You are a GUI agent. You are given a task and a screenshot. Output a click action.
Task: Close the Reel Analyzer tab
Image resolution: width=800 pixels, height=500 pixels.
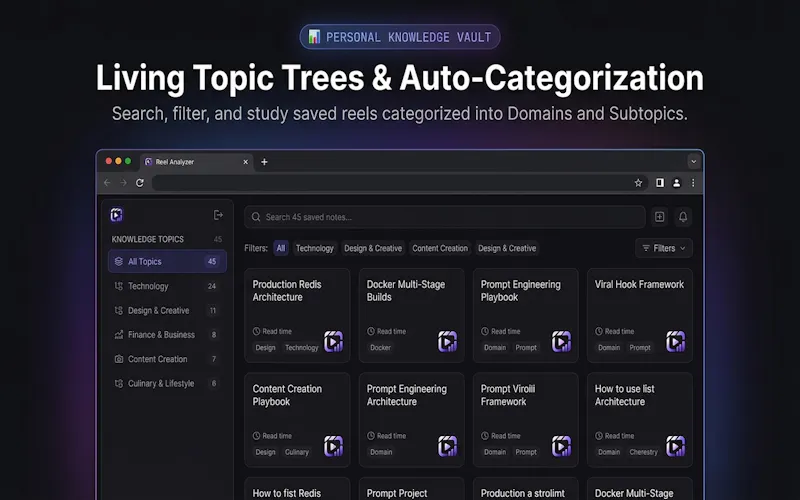click(x=245, y=162)
